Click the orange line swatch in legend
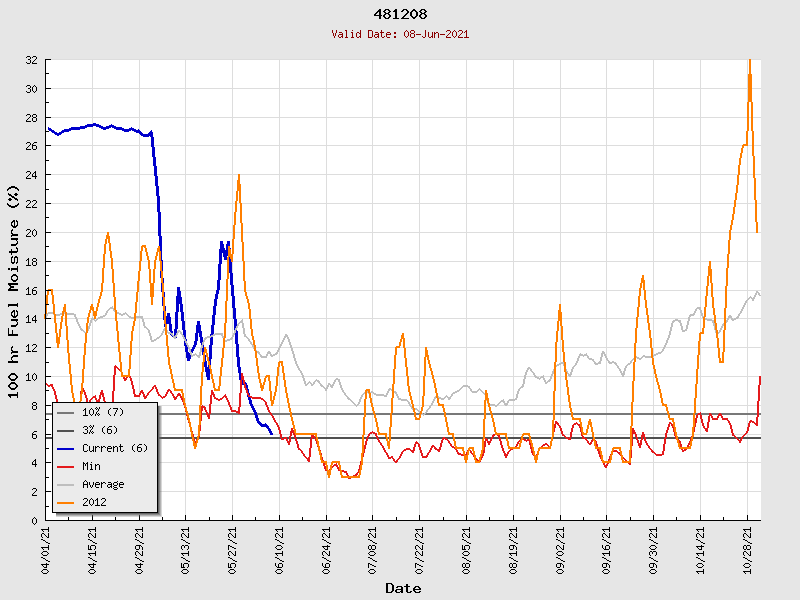Viewport: 800px width, 600px height. 66,502
